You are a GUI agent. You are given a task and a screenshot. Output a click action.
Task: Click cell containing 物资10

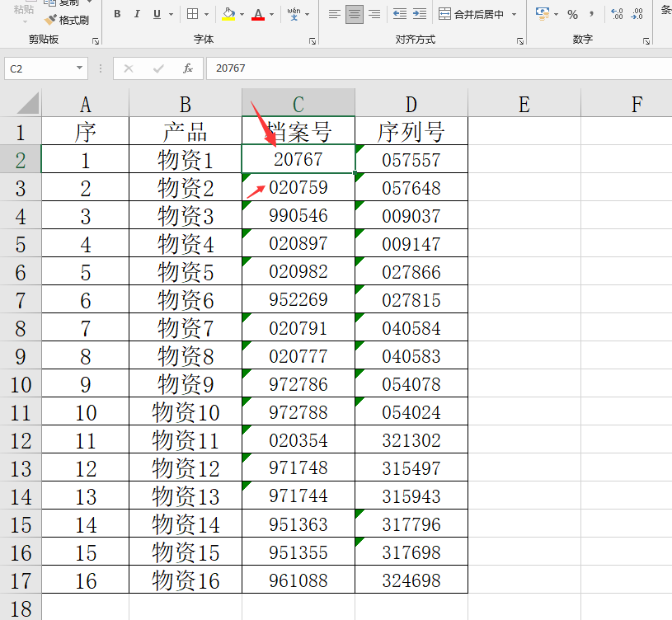point(186,411)
